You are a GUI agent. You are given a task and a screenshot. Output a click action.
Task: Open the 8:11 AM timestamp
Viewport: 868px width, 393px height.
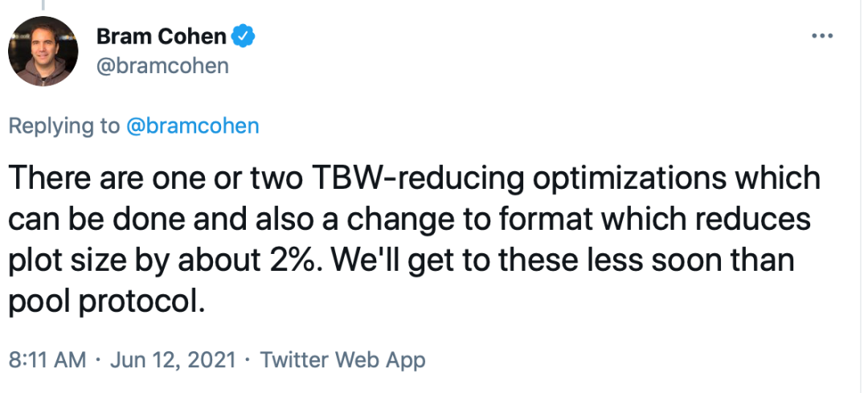point(47,360)
